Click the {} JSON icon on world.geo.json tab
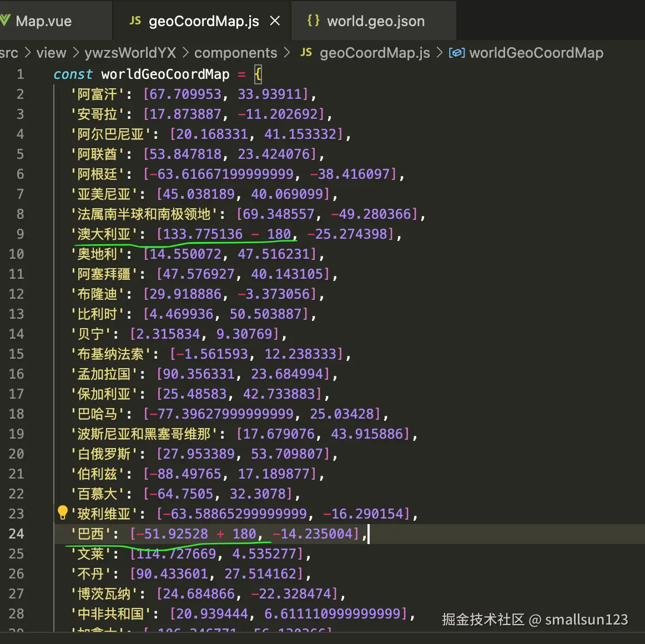Viewport: 645px width, 644px height. click(x=314, y=21)
